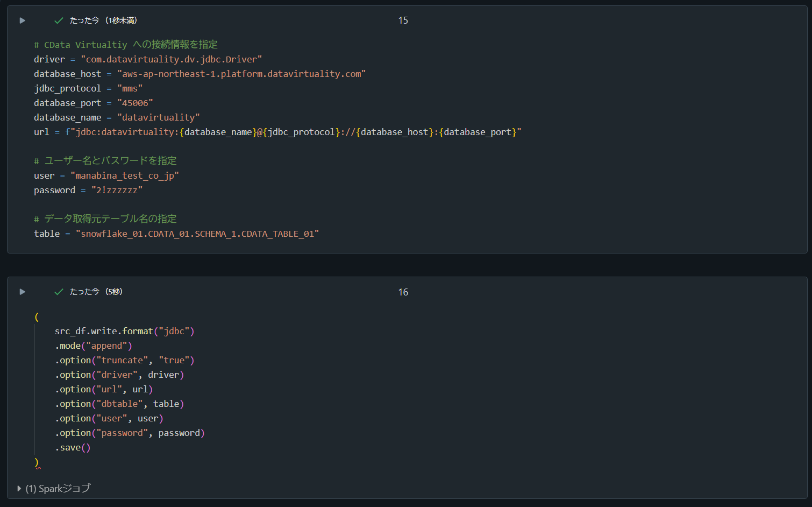The image size is (812, 507).
Task: Click the .option("user", user) line
Action: (x=109, y=418)
